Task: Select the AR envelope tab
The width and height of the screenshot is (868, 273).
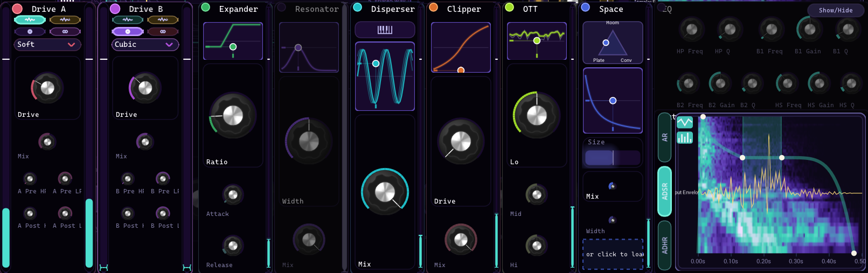Action: click(665, 137)
